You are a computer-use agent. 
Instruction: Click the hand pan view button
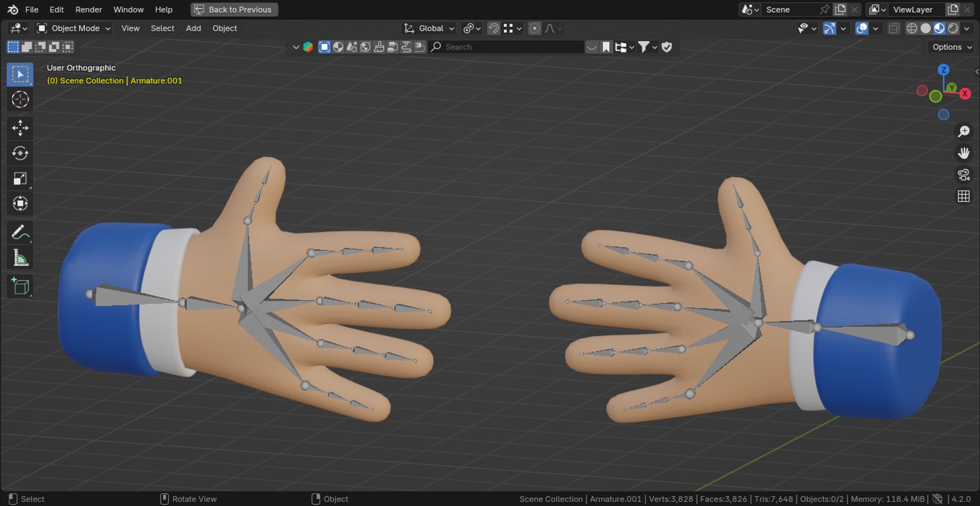click(963, 153)
